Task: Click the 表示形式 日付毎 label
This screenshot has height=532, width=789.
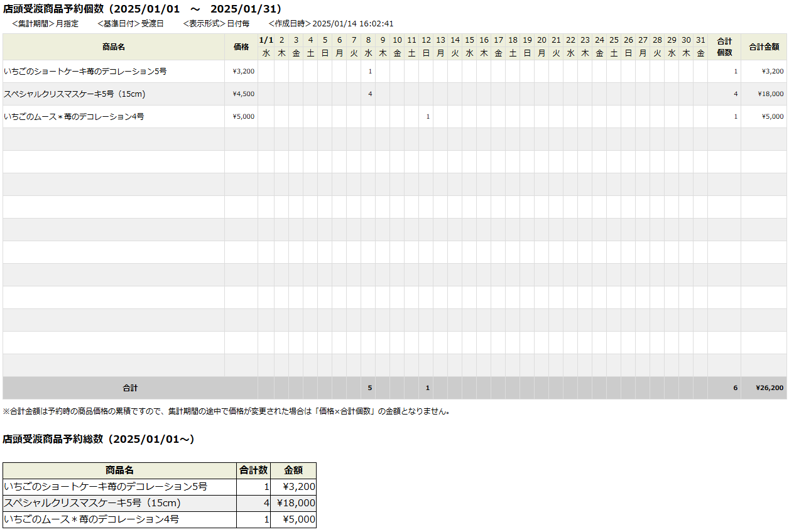Action: click(216, 24)
